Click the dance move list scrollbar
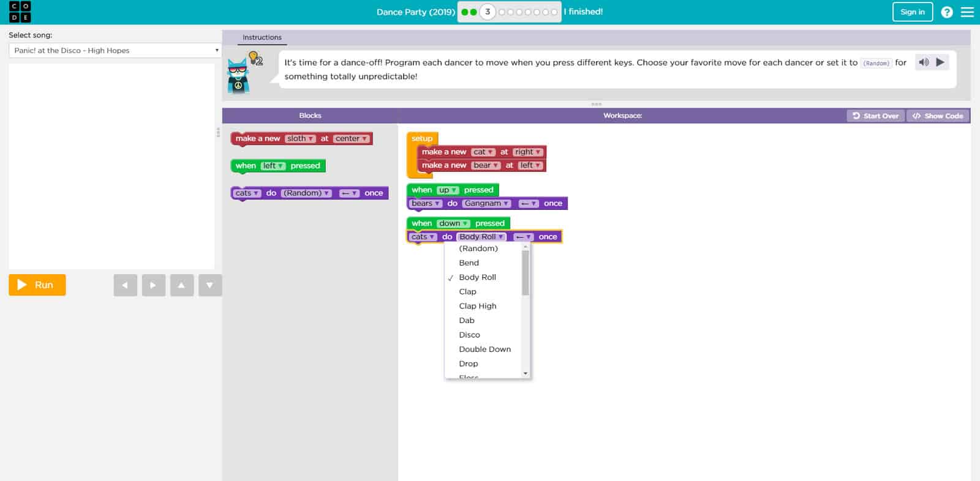Viewport: 980px width, 481px height. point(525,274)
